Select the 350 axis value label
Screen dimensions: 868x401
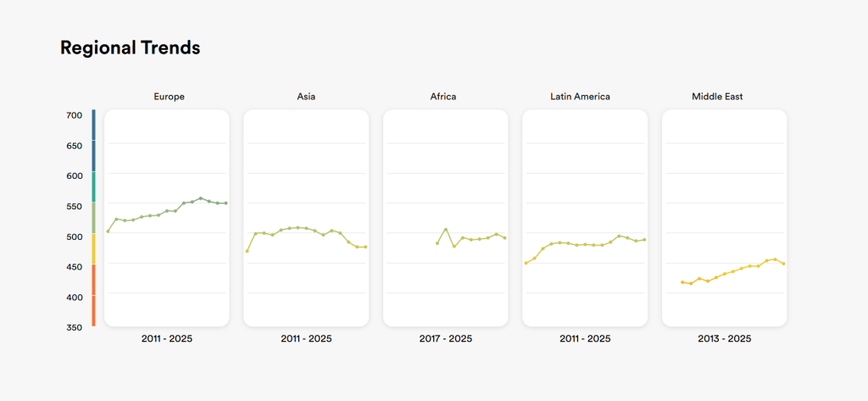75,327
